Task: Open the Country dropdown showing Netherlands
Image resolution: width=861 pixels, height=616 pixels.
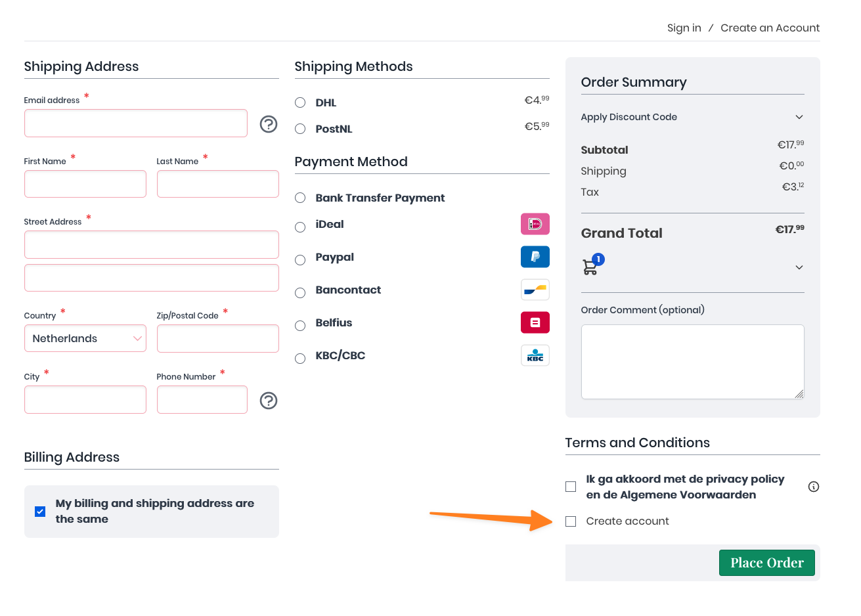Action: coord(85,339)
